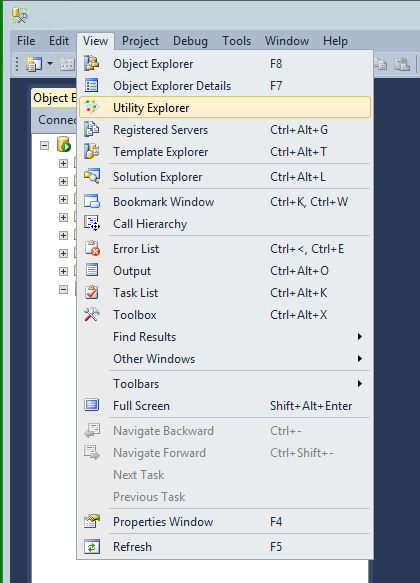This screenshot has width=420, height=583.
Task: Click the Refresh green arrows icon
Action: (x=92, y=547)
